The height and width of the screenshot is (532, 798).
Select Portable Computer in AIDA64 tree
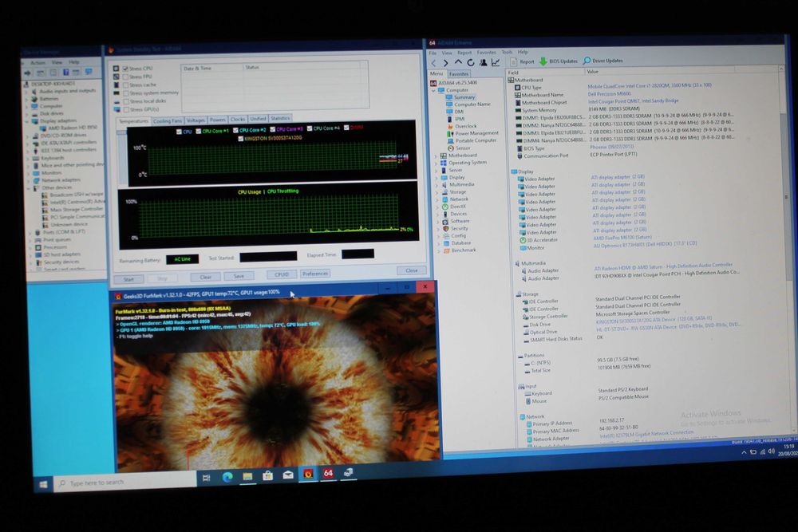point(472,140)
